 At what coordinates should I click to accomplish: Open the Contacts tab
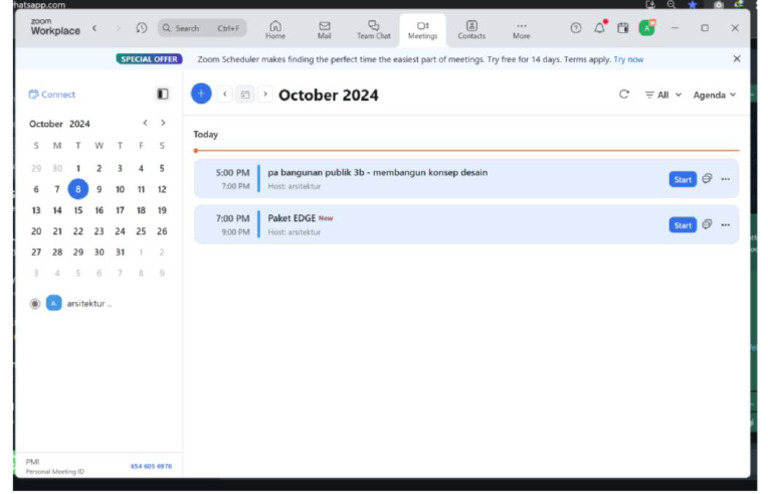(x=471, y=29)
